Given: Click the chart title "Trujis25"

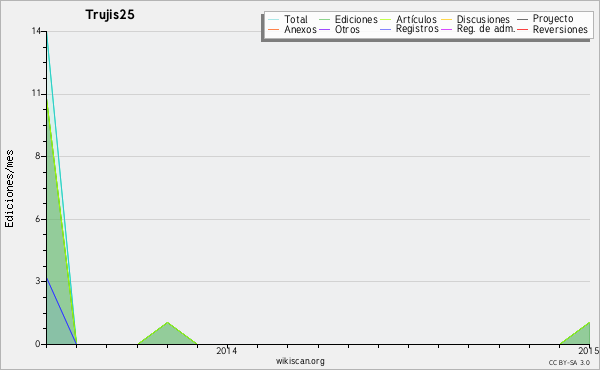Looking at the screenshot, I should (110, 15).
